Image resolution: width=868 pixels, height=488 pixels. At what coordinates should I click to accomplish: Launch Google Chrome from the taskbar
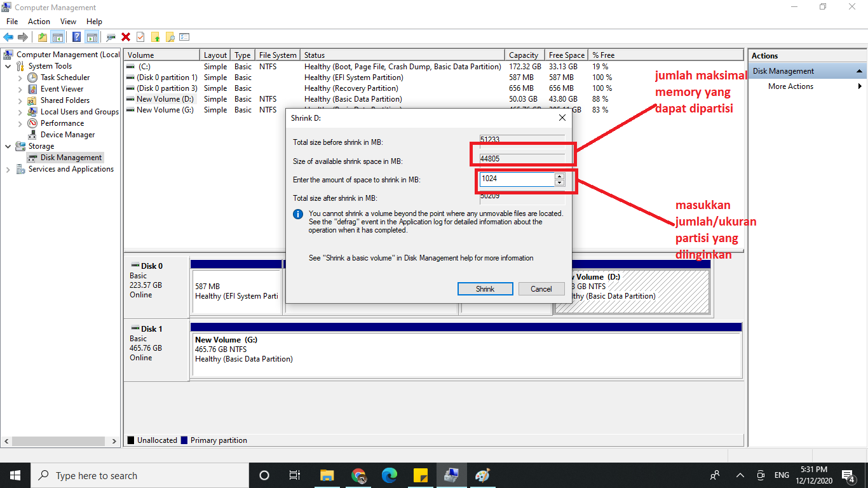358,475
